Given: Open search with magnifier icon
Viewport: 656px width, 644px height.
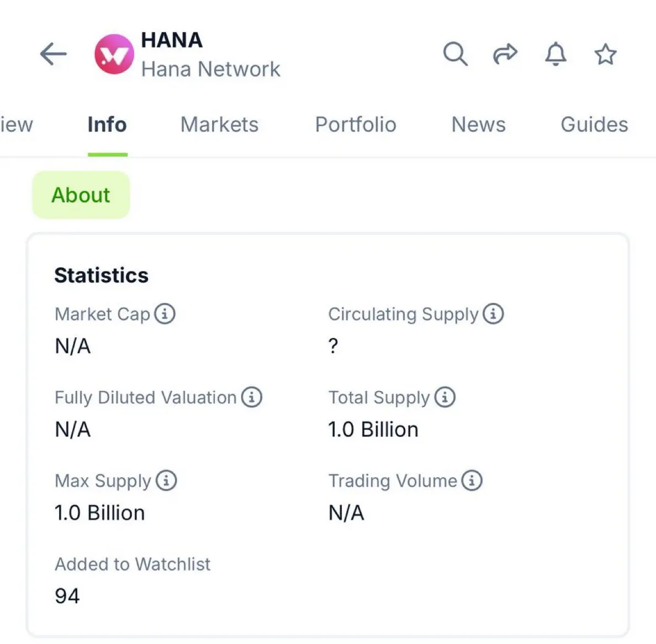Looking at the screenshot, I should point(455,54).
